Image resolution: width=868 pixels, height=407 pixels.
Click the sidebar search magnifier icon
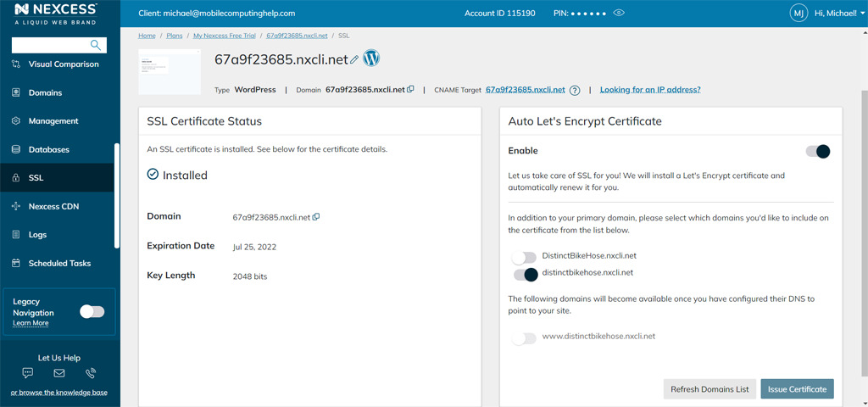96,45
